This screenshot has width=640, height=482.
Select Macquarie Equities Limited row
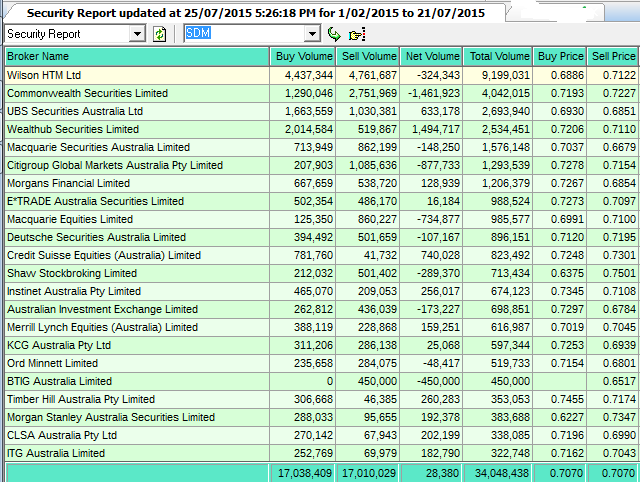click(322, 219)
